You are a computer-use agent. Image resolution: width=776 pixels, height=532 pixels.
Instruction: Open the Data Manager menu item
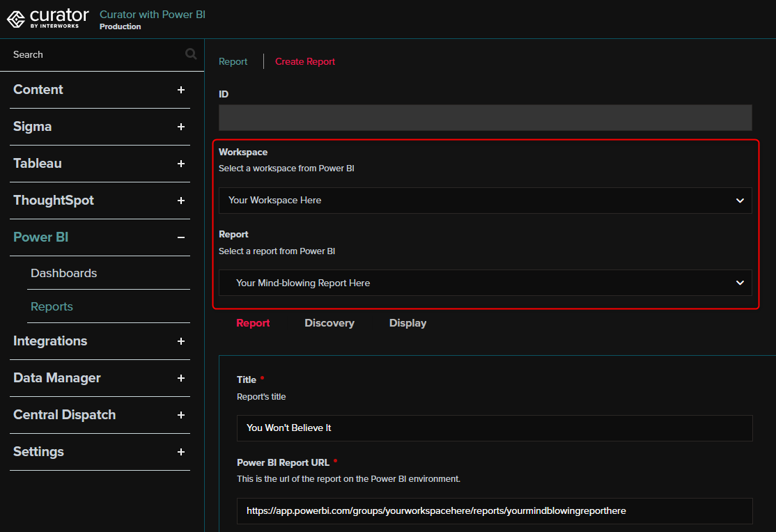(x=57, y=378)
